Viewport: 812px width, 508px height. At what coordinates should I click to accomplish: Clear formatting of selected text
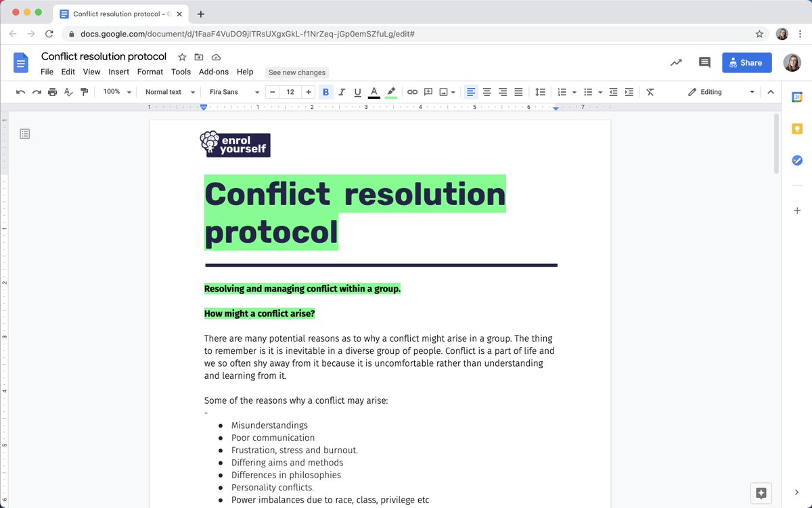click(650, 92)
